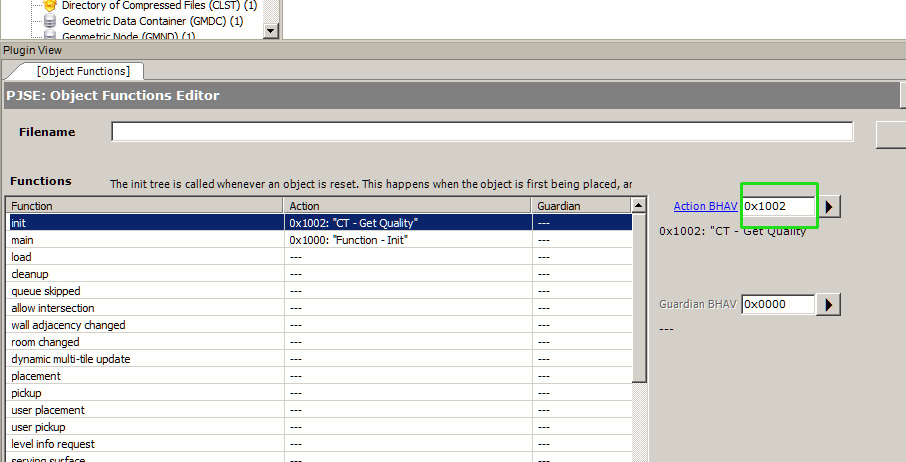Click the functions list scroll-up arrow
This screenshot has width=906, height=462.
click(639, 206)
